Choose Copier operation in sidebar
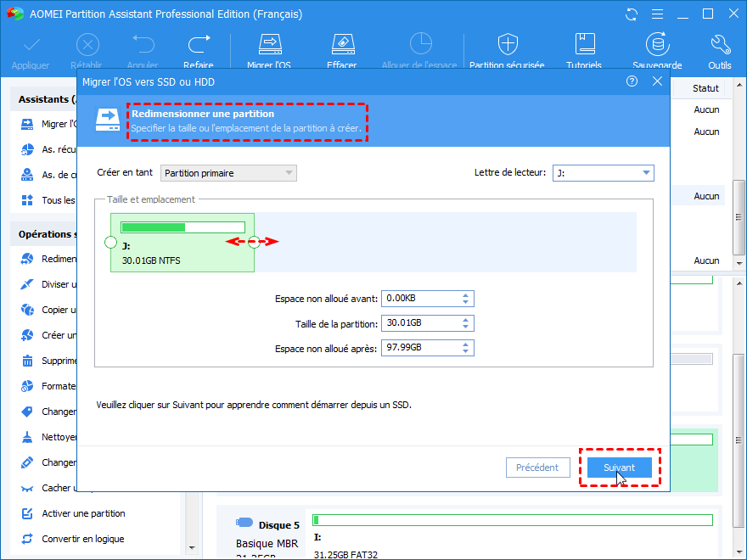Viewport: 747px width, 560px height. tap(49, 310)
